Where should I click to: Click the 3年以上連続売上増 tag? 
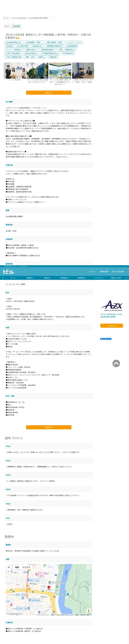pyautogui.click(x=14, y=57)
